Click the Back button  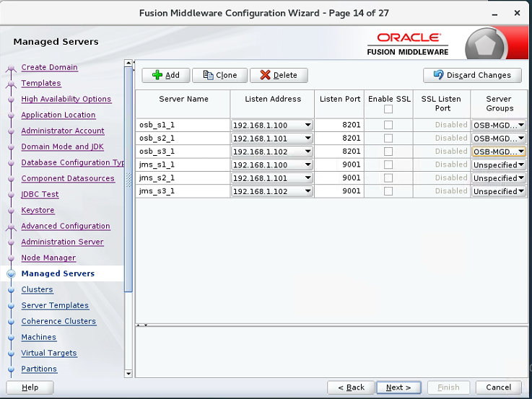point(351,387)
